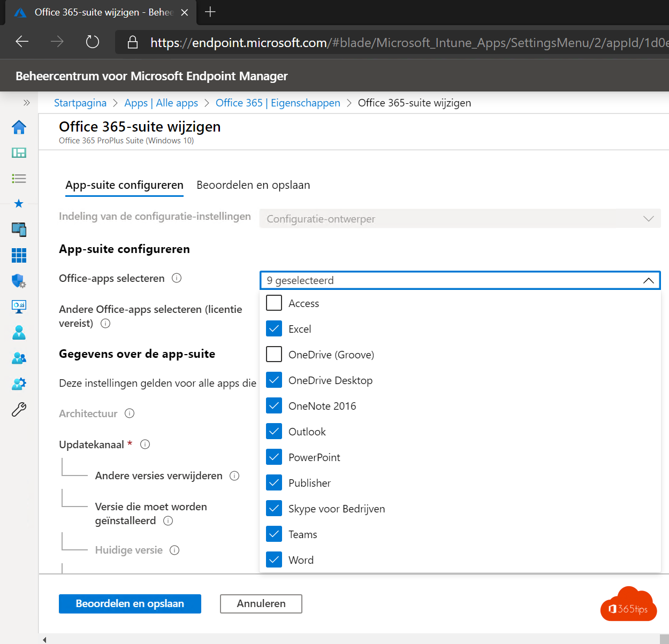The height and width of the screenshot is (644, 669).
Task: Click the Beoordelen en opslaan button
Action: [x=130, y=603]
